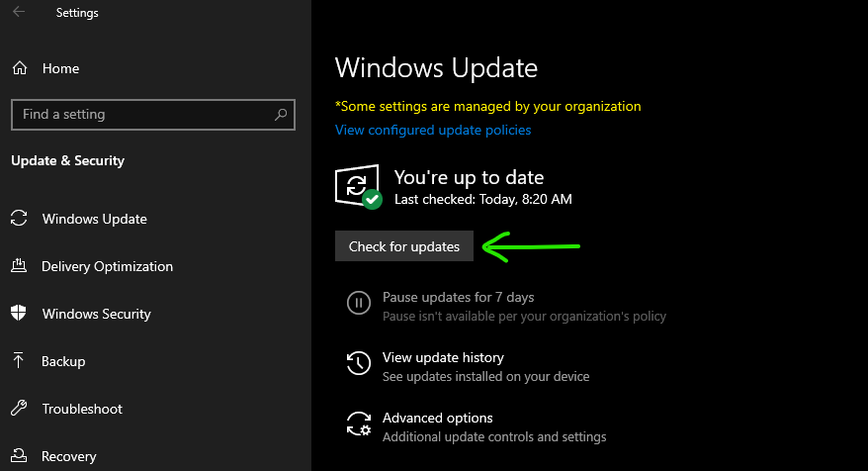Click Pause isn't available per organization's policy text
Screen dimensions: 868x471
click(x=524, y=317)
